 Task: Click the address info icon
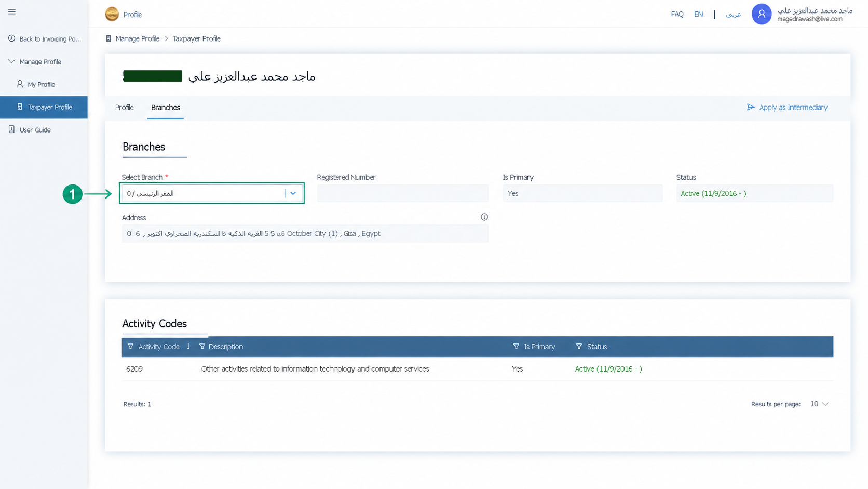484,217
